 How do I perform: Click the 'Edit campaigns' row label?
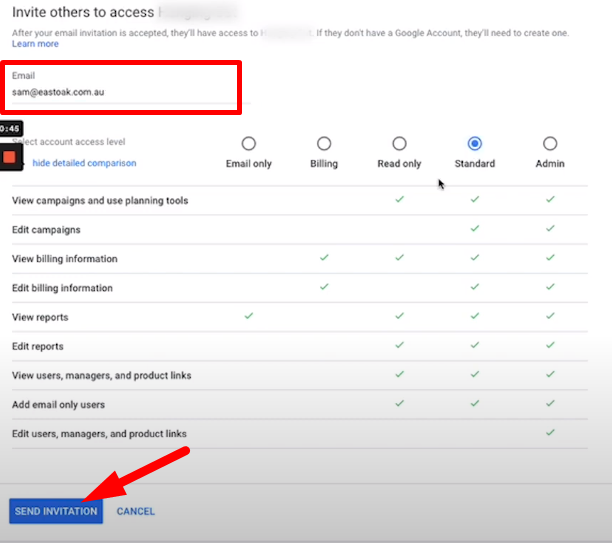click(46, 230)
